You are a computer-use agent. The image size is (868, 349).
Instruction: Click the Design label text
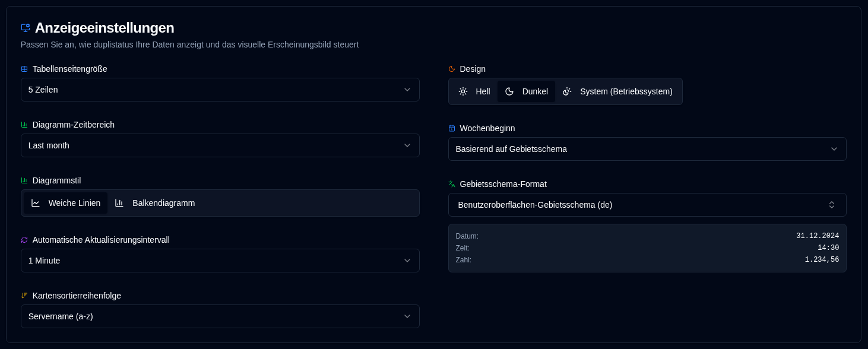[x=473, y=69]
